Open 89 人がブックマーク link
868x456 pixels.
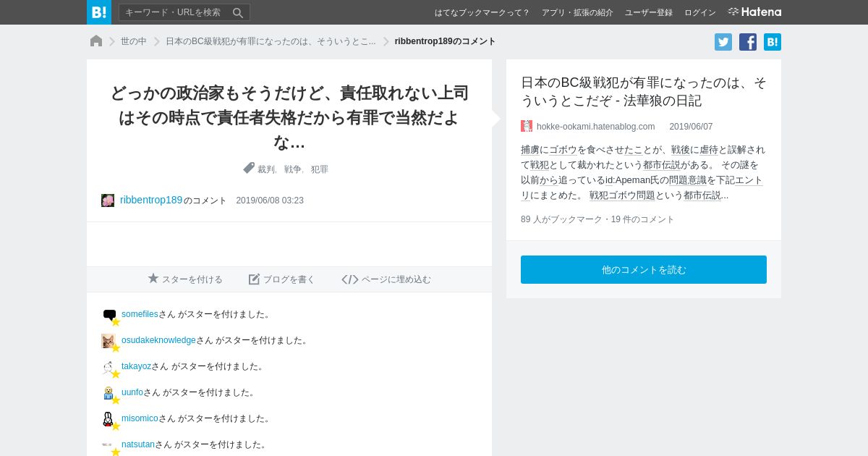[561, 219]
